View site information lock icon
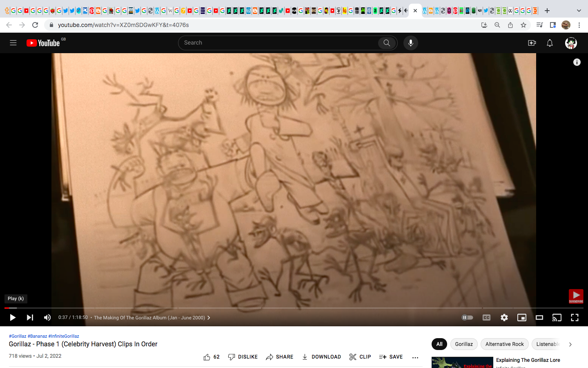Viewport: 588px width, 368px height. (51, 25)
